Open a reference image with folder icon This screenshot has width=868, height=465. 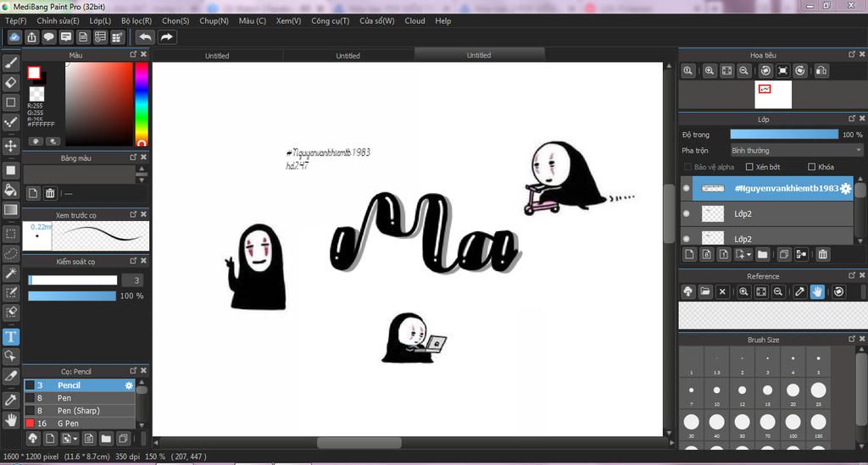[704, 291]
